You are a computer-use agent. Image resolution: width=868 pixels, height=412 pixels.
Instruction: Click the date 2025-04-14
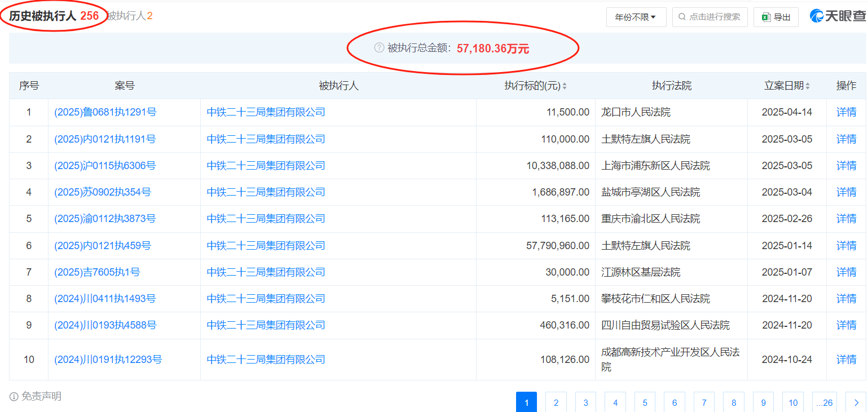[787, 112]
